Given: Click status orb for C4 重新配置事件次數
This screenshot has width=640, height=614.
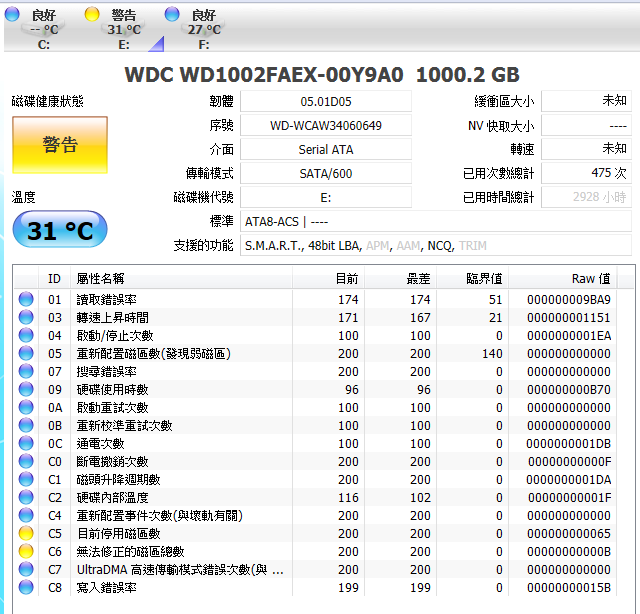Looking at the screenshot, I should tap(26, 515).
